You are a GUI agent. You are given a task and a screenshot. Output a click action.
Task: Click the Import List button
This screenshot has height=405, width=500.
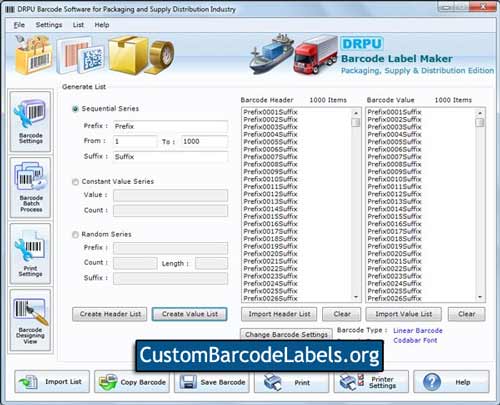point(52,382)
